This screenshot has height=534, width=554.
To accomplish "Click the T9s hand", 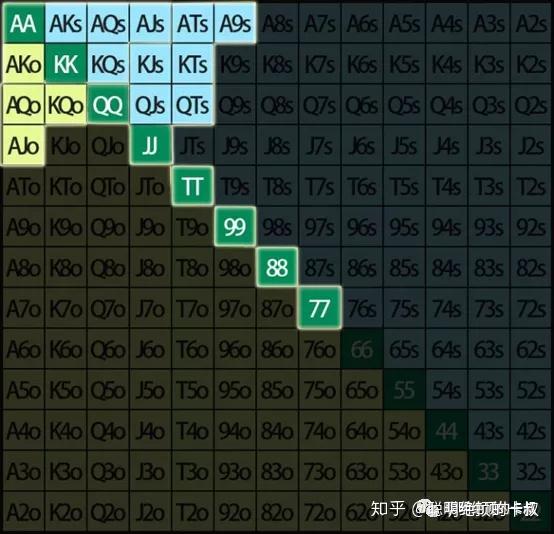I will click(x=235, y=186).
